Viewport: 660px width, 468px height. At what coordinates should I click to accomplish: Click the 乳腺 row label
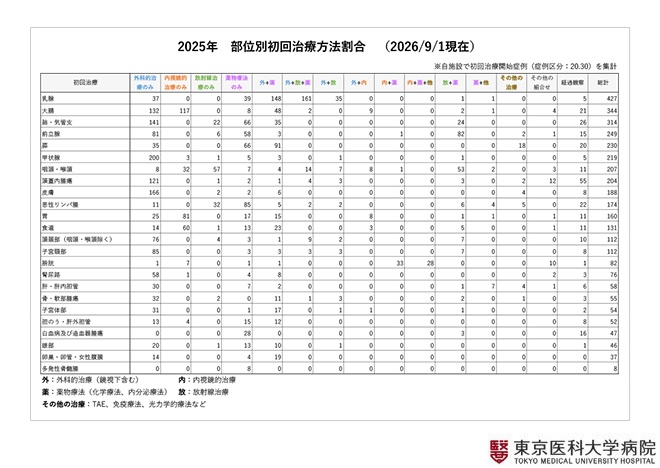(x=48, y=98)
